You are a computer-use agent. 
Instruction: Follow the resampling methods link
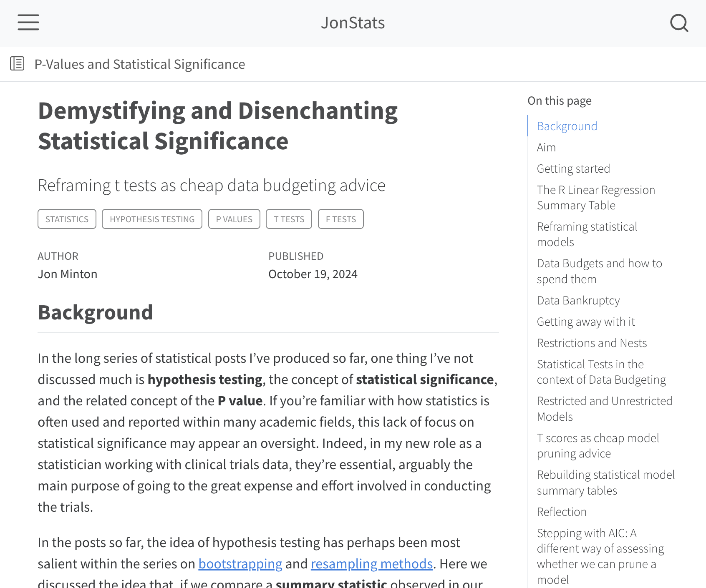[x=371, y=564]
